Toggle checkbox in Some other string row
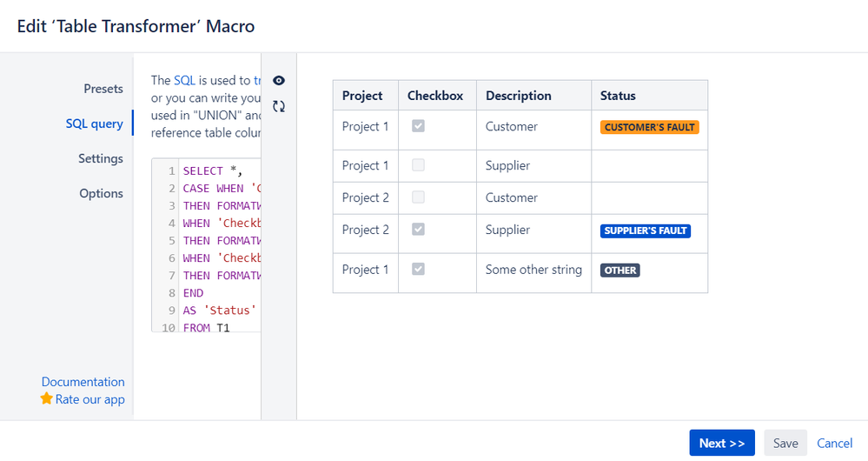 (418, 270)
